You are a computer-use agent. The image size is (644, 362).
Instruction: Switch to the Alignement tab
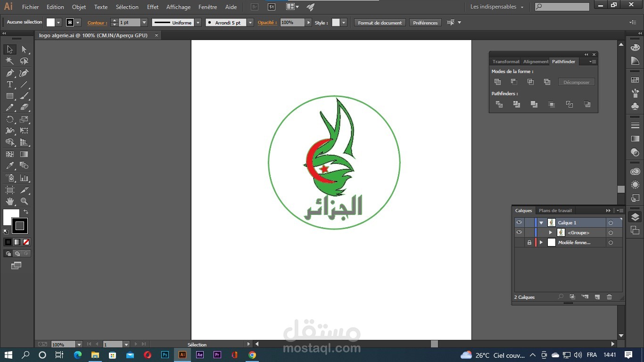(536, 61)
